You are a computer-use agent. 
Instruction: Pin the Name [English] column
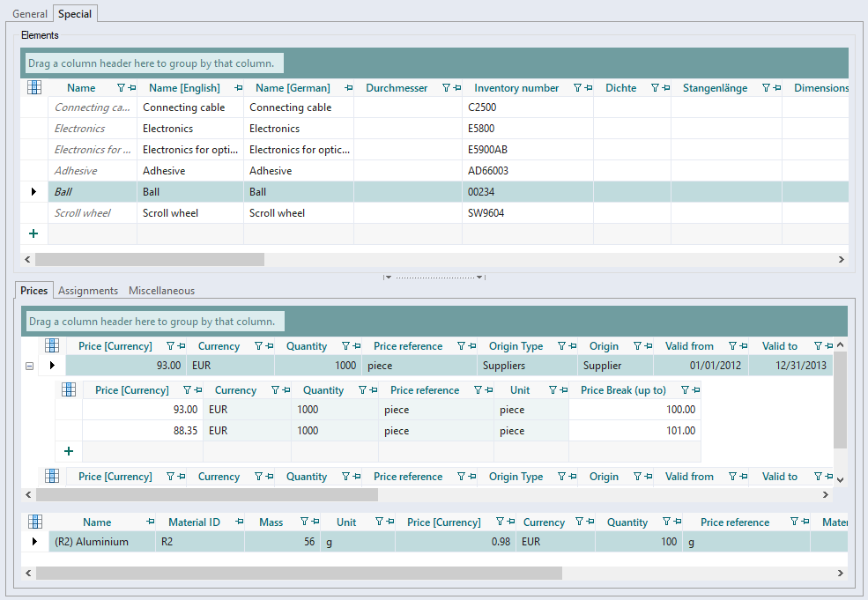pos(239,88)
